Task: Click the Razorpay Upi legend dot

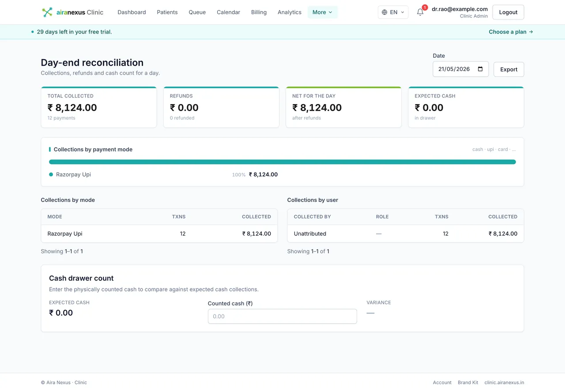Action: point(51,175)
